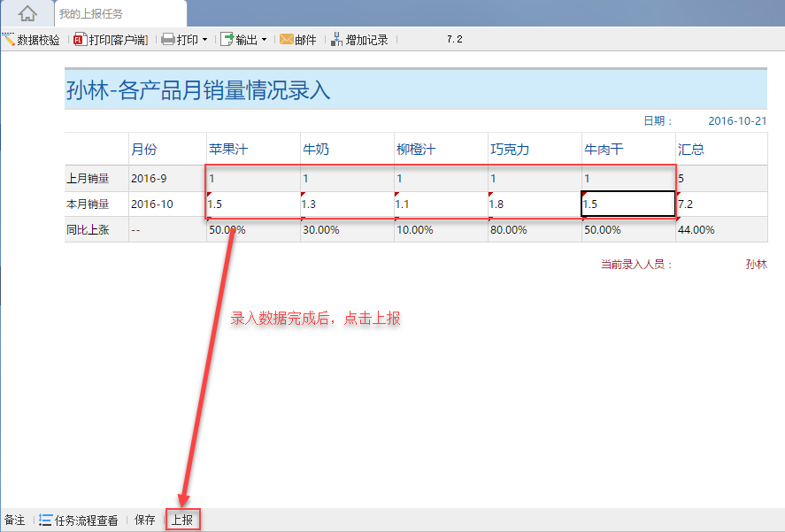Open the 输出 dropdown arrow

(x=265, y=40)
